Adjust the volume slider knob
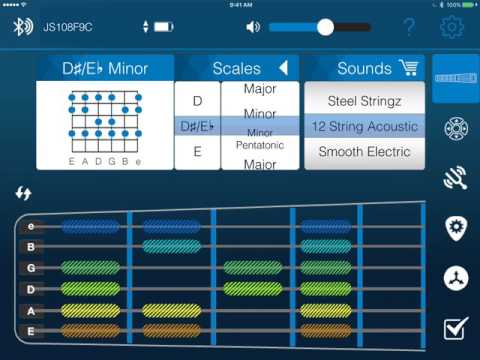Screen dimensions: 480x360 point(325,27)
